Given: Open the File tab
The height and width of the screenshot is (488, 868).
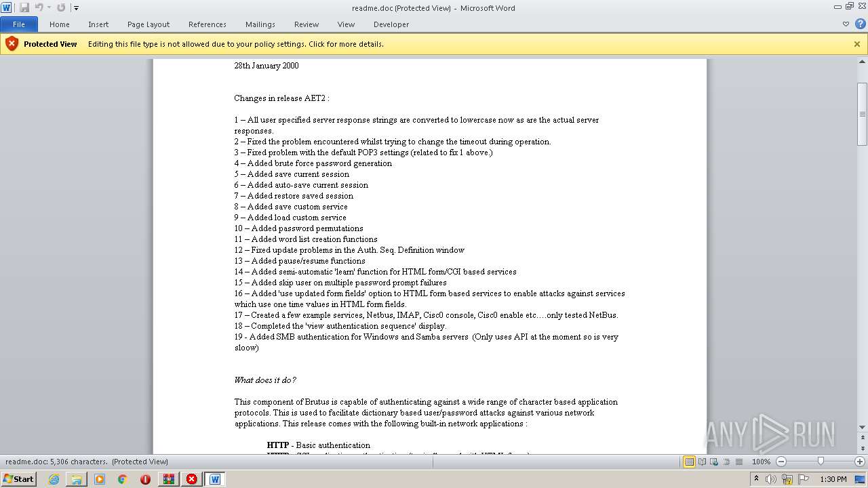Looking at the screenshot, I should tap(19, 24).
